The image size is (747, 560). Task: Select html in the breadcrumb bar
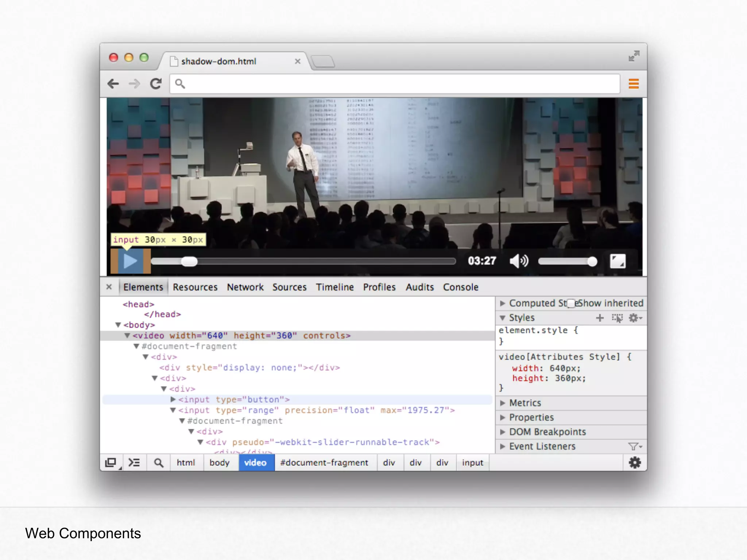pyautogui.click(x=186, y=463)
